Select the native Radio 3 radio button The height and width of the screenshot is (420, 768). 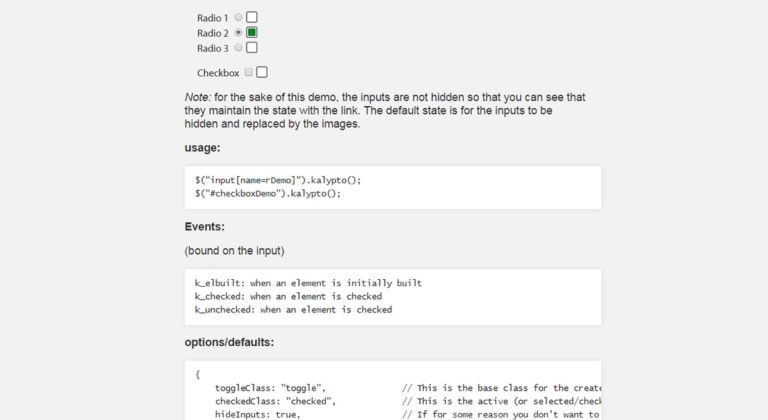pyautogui.click(x=238, y=48)
